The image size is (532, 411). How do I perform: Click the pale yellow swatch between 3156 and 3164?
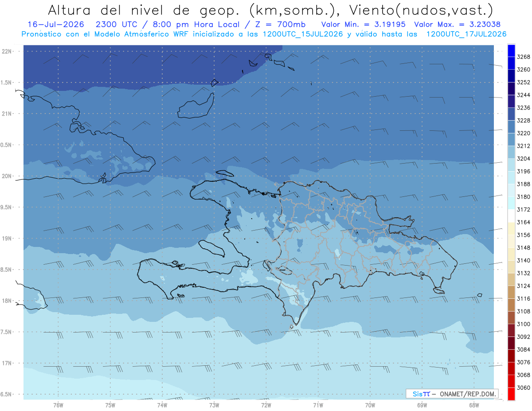(511, 229)
